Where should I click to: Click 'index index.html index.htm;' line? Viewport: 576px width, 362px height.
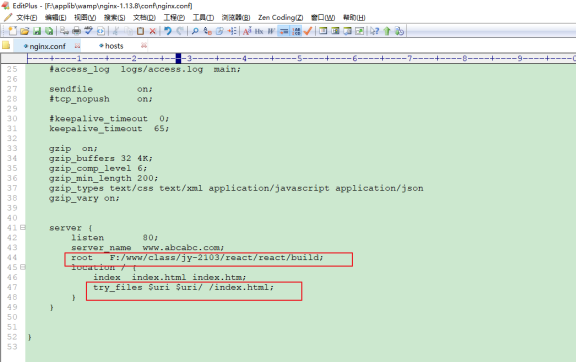[169, 277]
